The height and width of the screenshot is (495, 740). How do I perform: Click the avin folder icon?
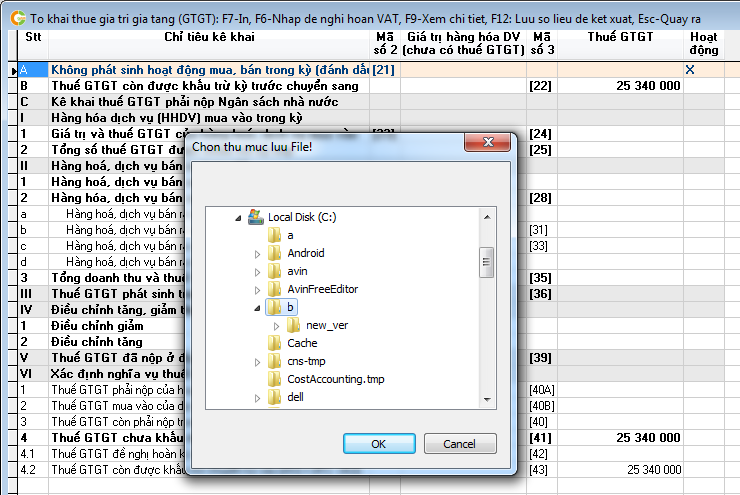click(274, 271)
